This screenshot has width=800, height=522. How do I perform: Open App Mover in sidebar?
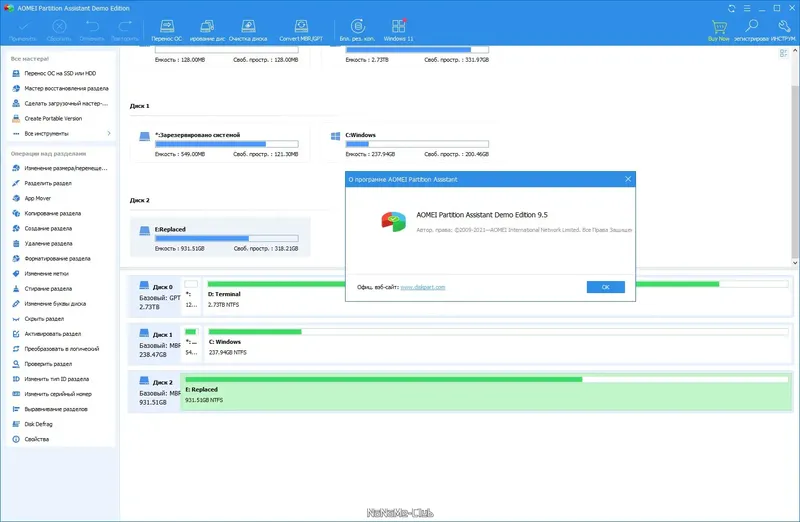[x=31, y=198]
